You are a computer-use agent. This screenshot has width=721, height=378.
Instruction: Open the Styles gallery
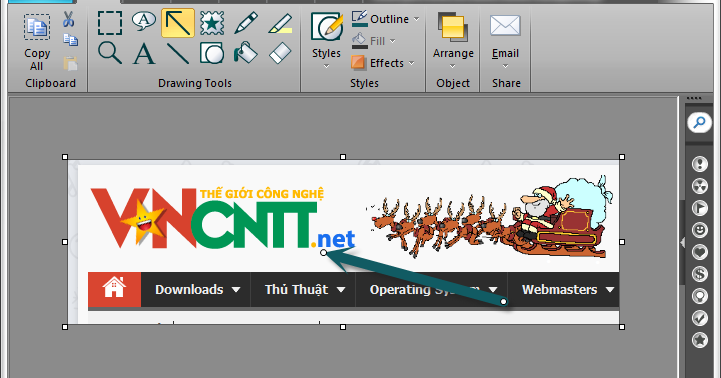click(x=326, y=40)
